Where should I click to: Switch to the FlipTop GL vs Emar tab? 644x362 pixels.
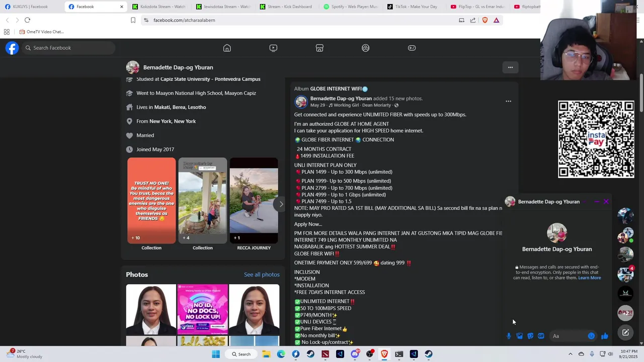478,7
